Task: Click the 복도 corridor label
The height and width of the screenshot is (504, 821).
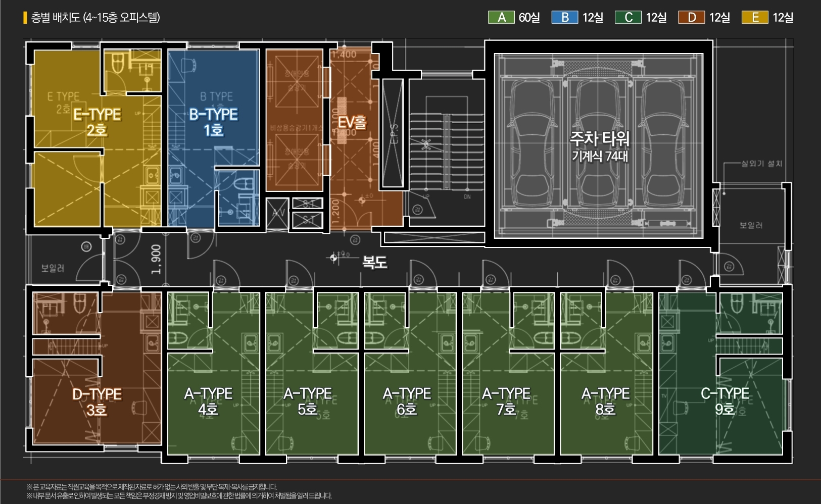Action: pos(374,262)
